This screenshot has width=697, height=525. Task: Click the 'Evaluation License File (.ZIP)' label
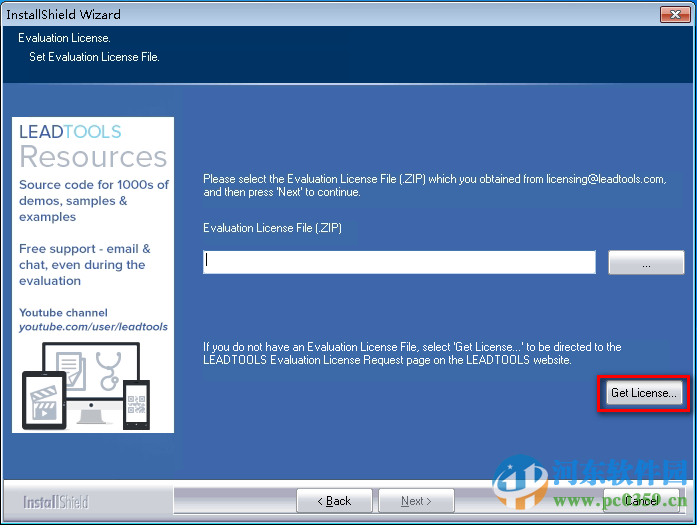coord(272,228)
